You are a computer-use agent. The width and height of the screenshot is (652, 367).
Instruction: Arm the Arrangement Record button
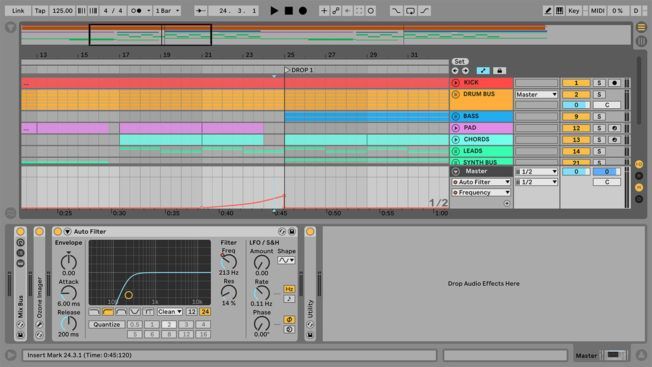303,11
